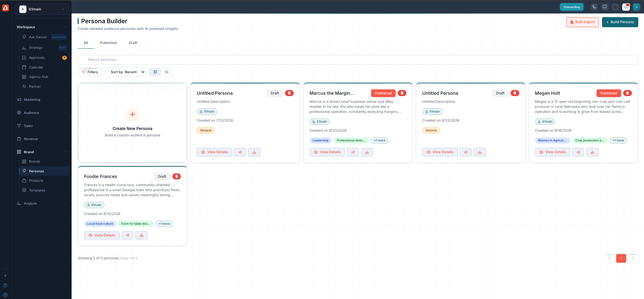Delete the Marcus the Margin persona

402,93
